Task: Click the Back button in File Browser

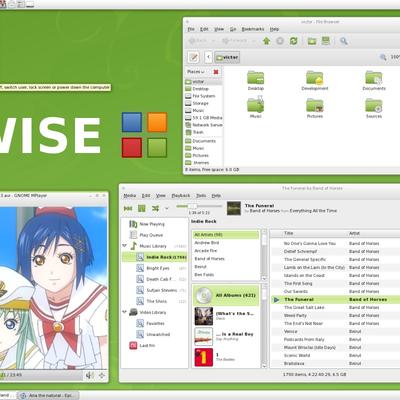Action: pos(198,41)
